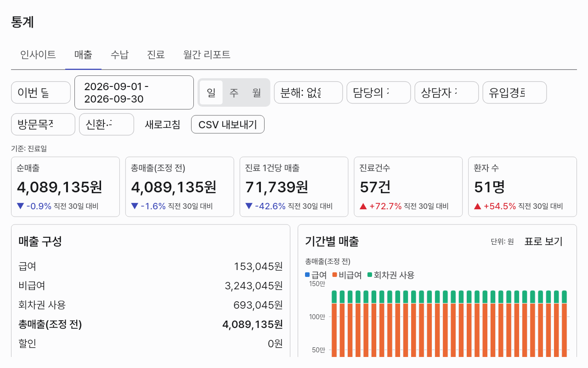Open the 월간 리포트 tab
Image resolution: width=588 pixels, height=368 pixels.
tap(207, 55)
